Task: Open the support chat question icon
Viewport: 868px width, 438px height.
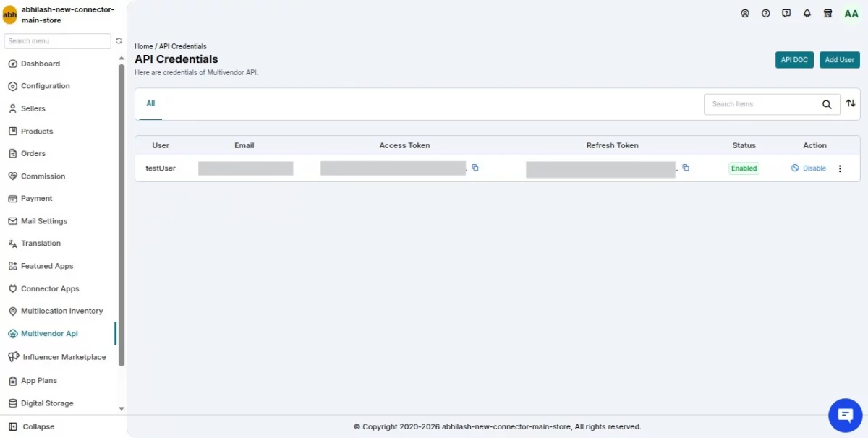Action: click(786, 14)
